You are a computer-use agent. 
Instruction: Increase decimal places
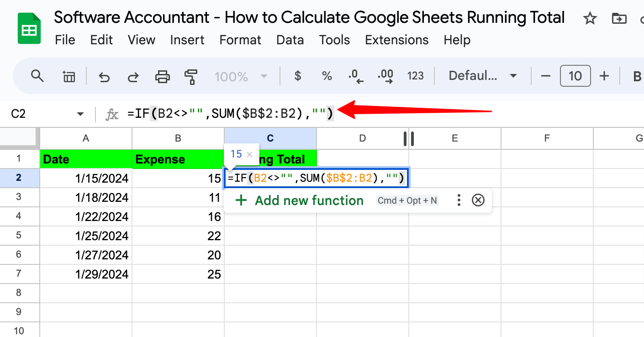386,76
